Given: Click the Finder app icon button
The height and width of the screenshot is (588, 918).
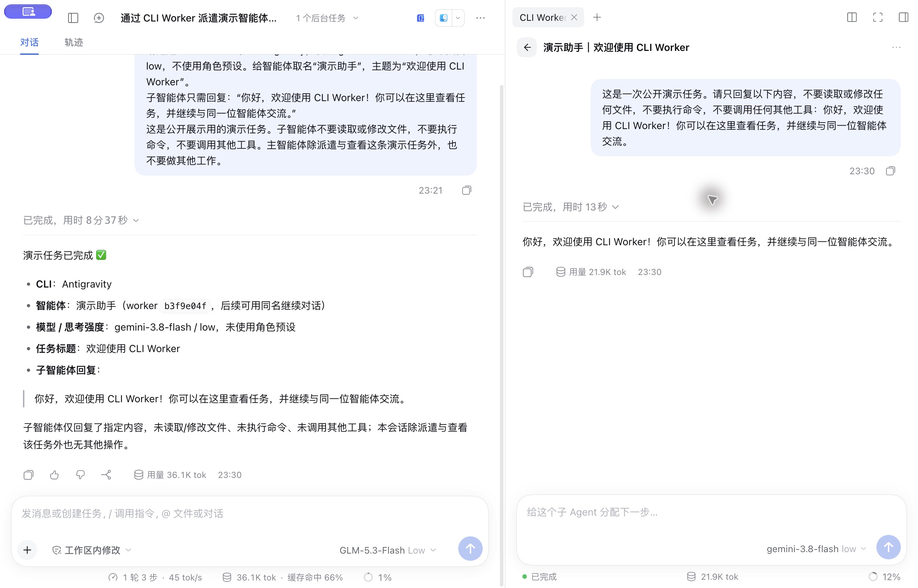Looking at the screenshot, I should [444, 18].
